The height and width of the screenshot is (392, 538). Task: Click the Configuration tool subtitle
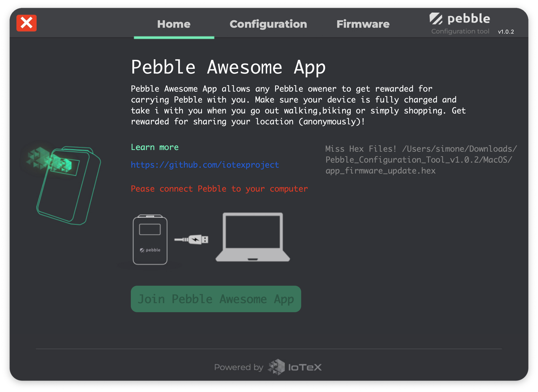click(x=460, y=31)
